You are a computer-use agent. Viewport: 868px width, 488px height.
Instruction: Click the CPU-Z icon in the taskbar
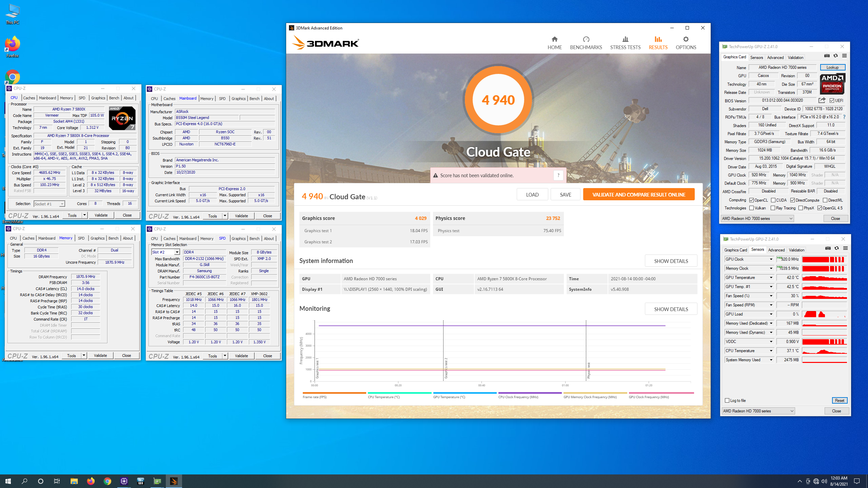[x=124, y=481]
